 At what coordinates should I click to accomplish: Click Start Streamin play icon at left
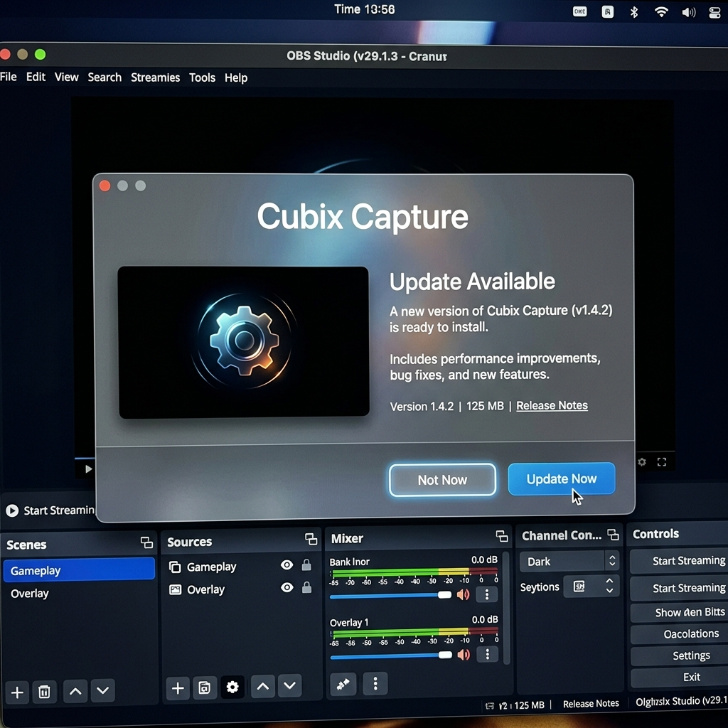coord(12,510)
